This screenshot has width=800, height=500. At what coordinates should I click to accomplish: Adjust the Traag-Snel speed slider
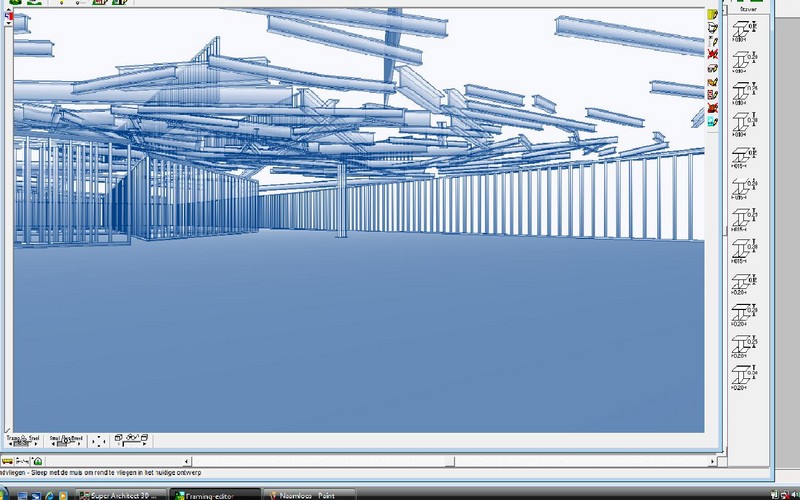click(23, 441)
